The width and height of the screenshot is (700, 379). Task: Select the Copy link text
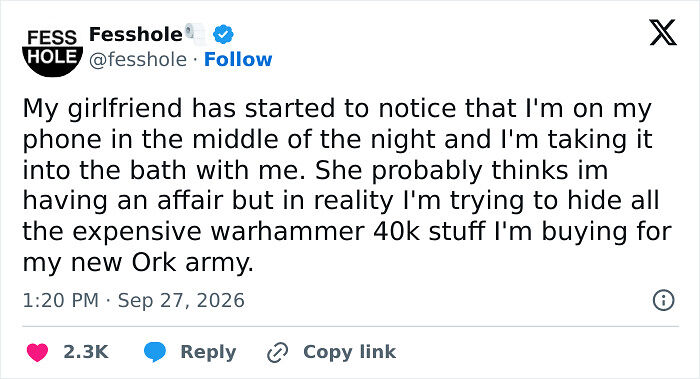[349, 352]
